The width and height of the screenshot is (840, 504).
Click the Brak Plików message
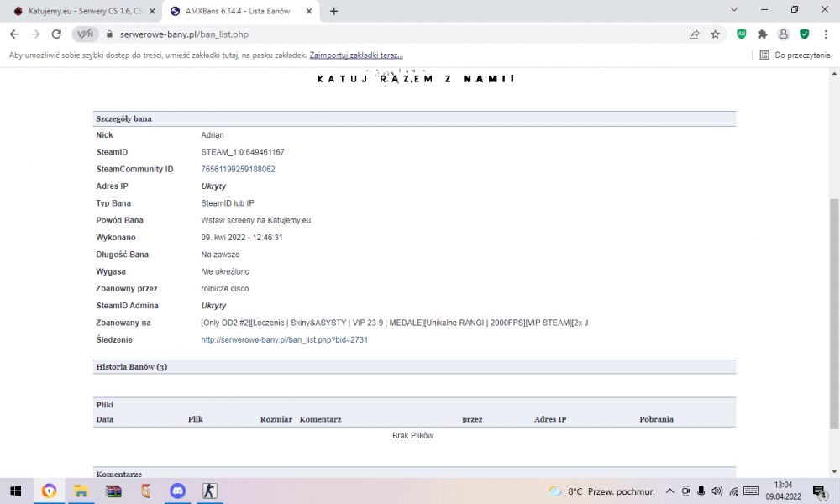coord(413,436)
